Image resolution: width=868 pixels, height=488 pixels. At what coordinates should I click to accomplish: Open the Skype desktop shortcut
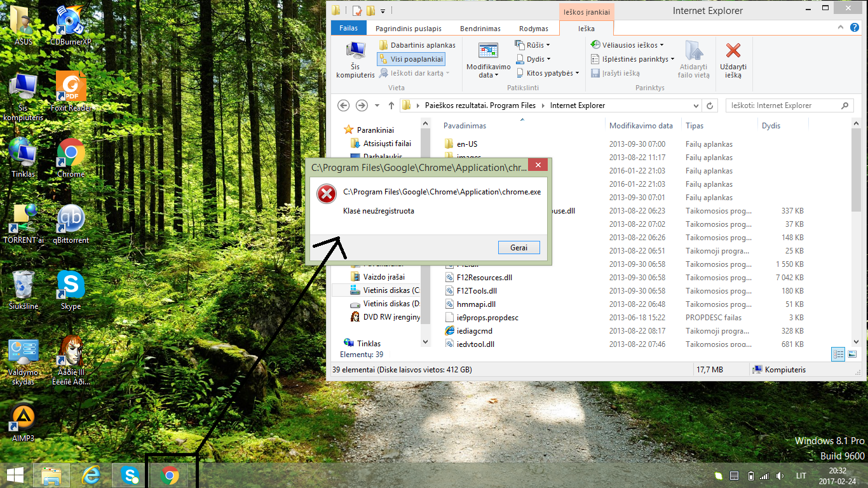[x=71, y=285]
